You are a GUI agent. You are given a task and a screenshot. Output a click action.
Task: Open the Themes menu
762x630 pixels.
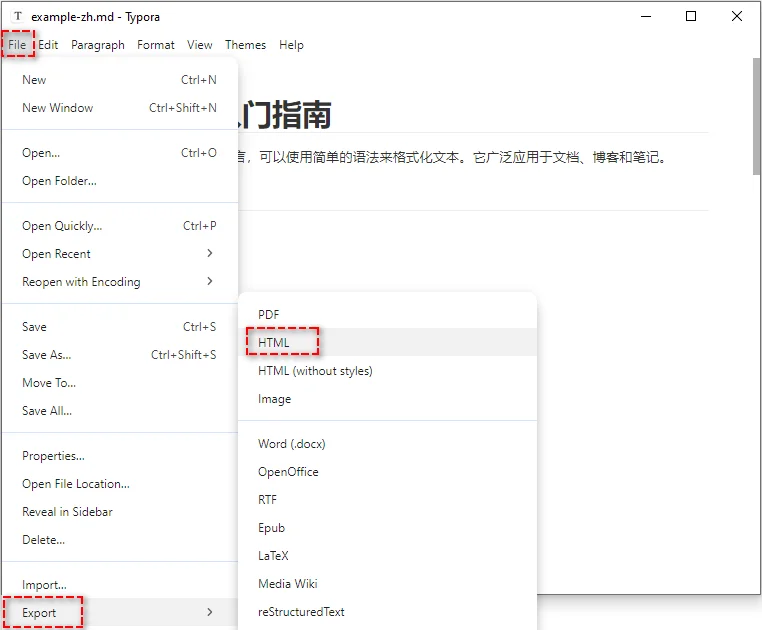tap(245, 45)
